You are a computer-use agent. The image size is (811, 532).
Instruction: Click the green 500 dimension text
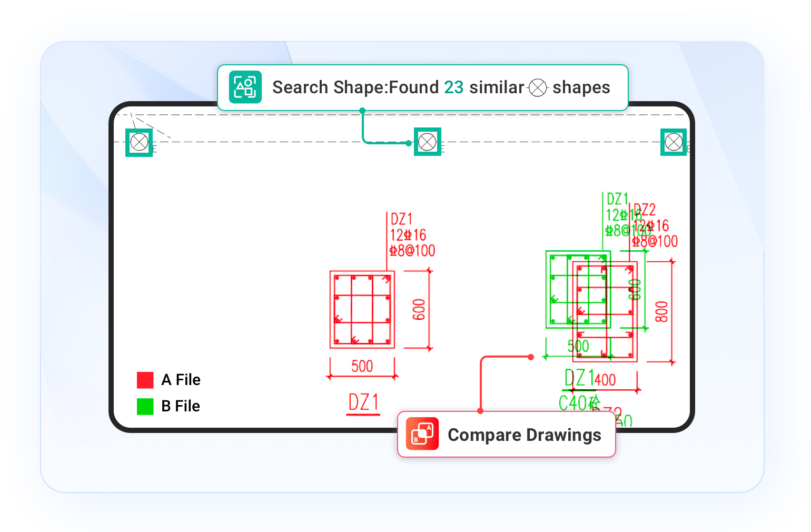click(x=578, y=346)
